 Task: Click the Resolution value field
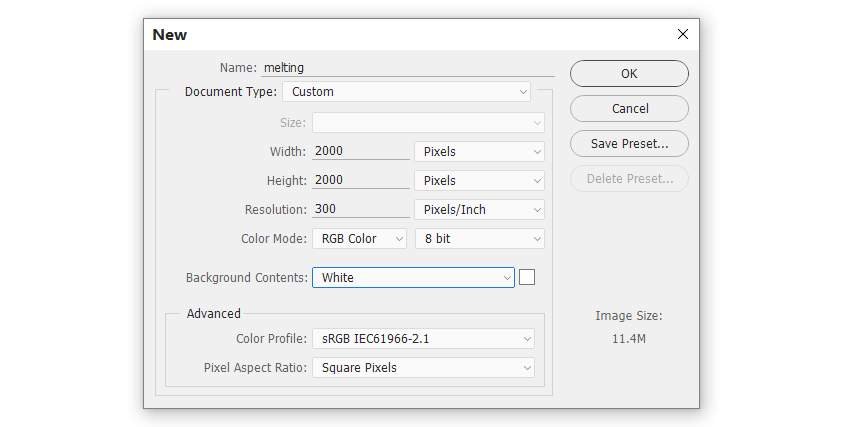click(x=360, y=209)
